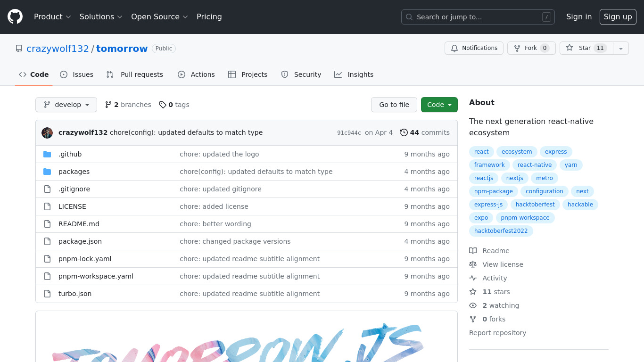
Task: Click the history clock icon beside 44 commits
Action: coord(404,132)
